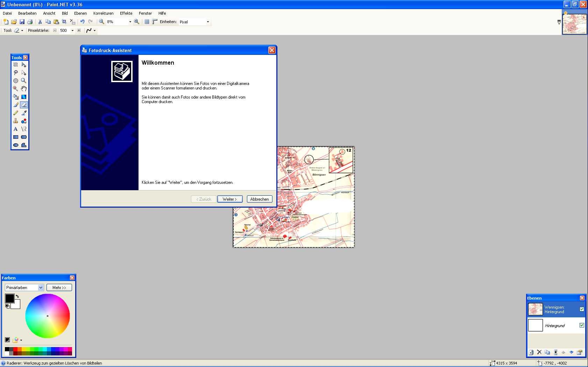Swap primary and secondary colors
The width and height of the screenshot is (588, 367).
point(17,296)
